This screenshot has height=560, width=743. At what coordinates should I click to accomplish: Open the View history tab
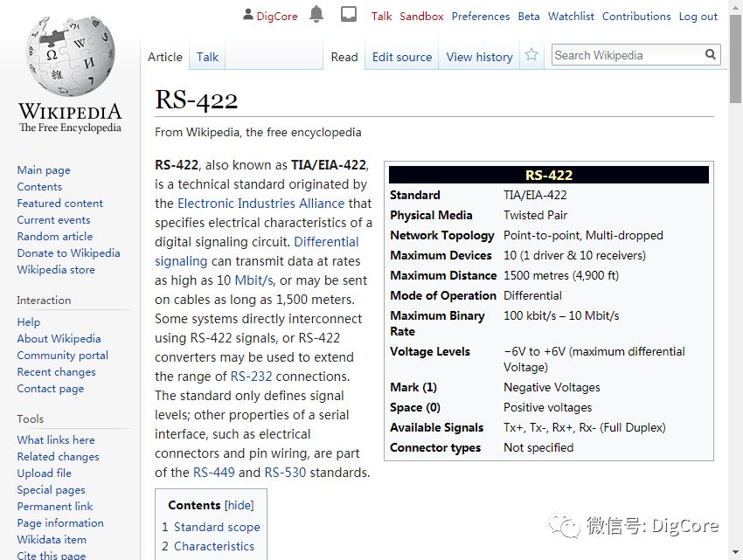point(479,57)
